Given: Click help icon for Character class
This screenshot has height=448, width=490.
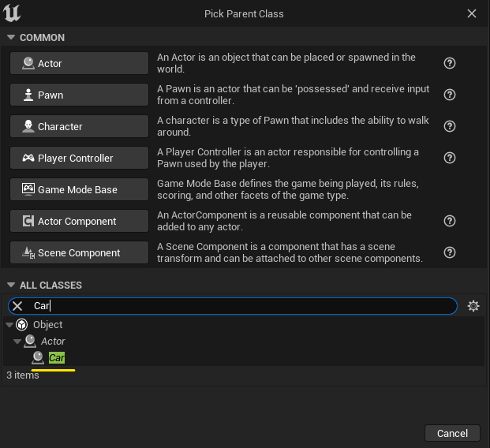Looking at the screenshot, I should pos(450,126).
